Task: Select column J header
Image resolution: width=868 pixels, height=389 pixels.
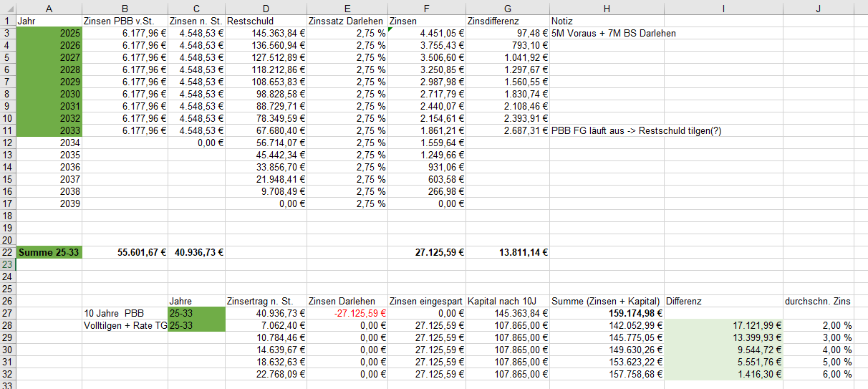Action: [x=819, y=7]
